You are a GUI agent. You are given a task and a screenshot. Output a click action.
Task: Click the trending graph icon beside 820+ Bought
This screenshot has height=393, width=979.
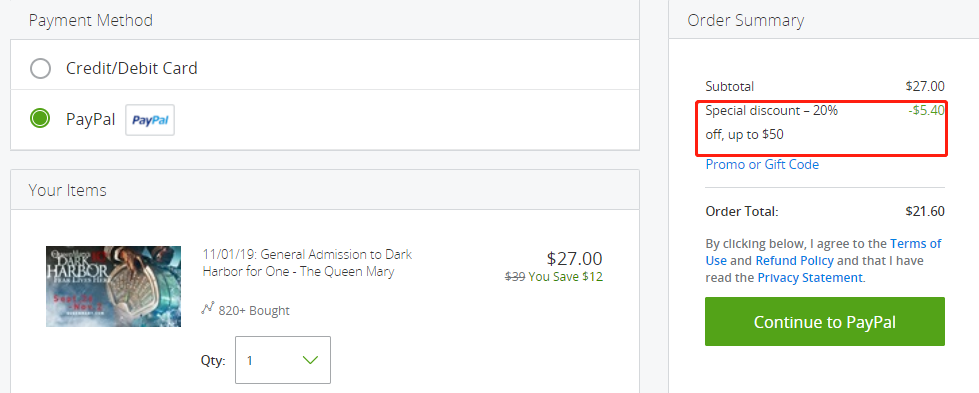pos(208,308)
